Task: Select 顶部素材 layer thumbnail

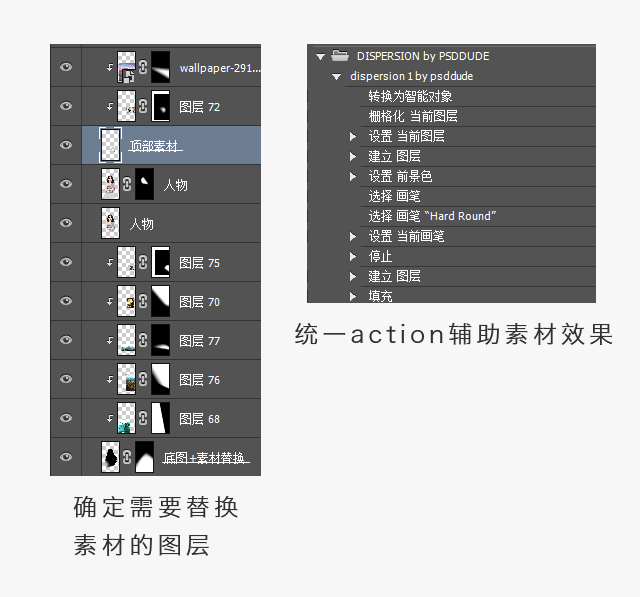Action: point(111,145)
